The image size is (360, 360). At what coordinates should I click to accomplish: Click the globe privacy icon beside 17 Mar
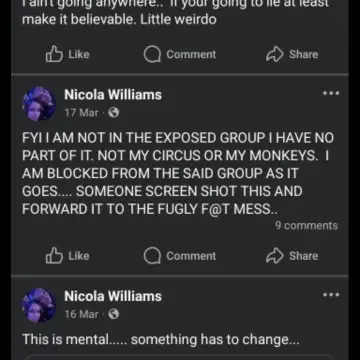tap(114, 113)
